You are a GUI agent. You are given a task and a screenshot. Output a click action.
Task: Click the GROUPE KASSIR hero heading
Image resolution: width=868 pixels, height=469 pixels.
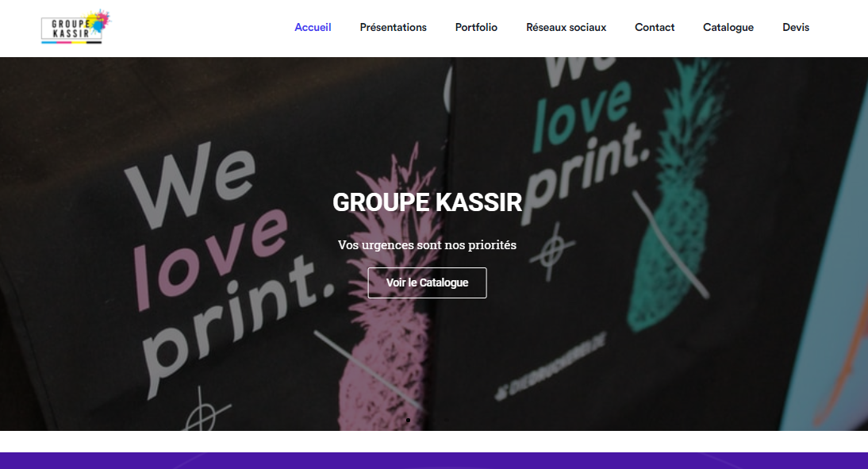pyautogui.click(x=428, y=202)
